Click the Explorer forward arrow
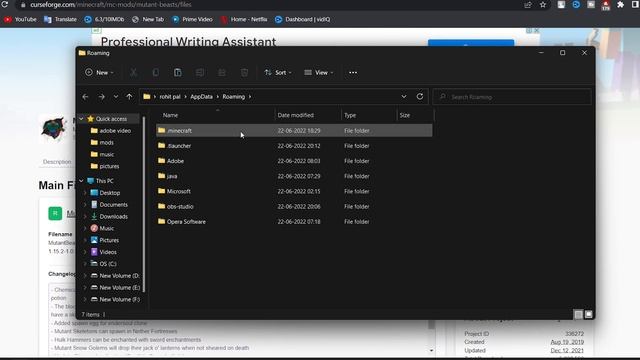This screenshot has width=640, height=360. point(102,97)
